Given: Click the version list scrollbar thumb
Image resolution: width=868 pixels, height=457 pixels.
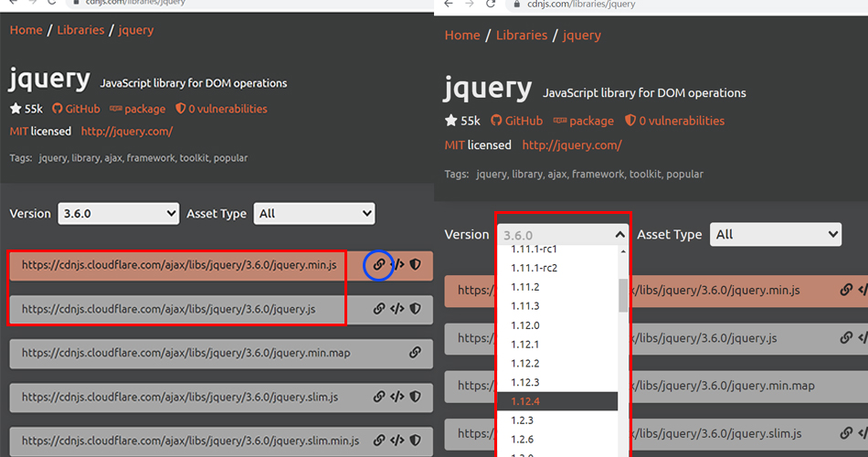Looking at the screenshot, I should [x=623, y=295].
